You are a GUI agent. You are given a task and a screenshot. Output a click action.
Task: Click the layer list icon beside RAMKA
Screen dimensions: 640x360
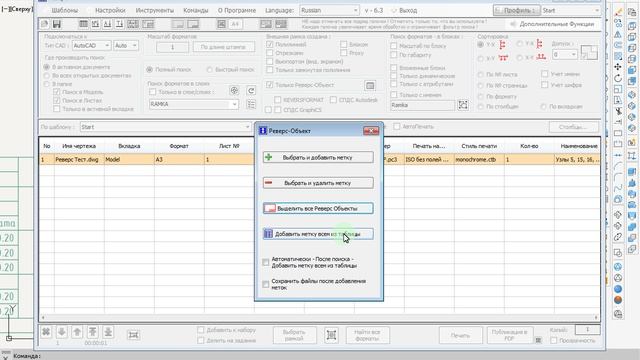[x=251, y=104]
